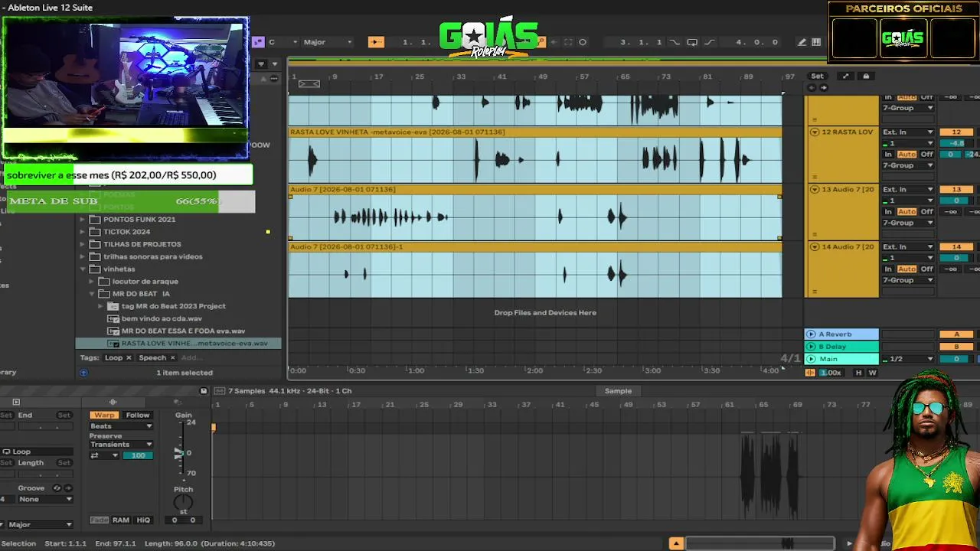Toggle the Follow button in clip view

[x=138, y=415]
